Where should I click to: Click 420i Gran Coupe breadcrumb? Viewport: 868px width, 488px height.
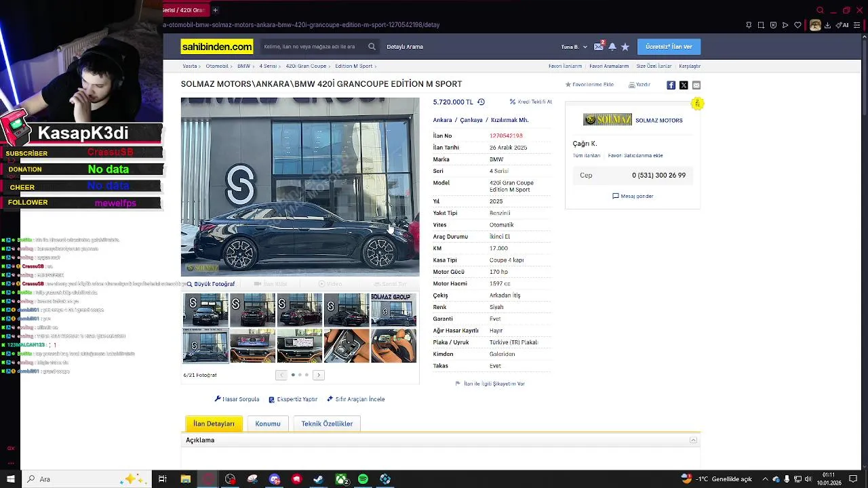pyautogui.click(x=306, y=66)
